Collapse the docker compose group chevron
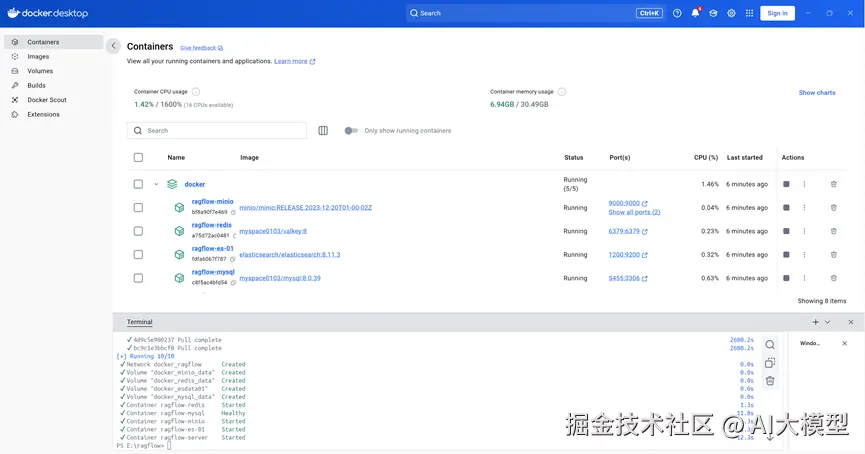Viewport: 865px width, 454px height. click(x=156, y=184)
